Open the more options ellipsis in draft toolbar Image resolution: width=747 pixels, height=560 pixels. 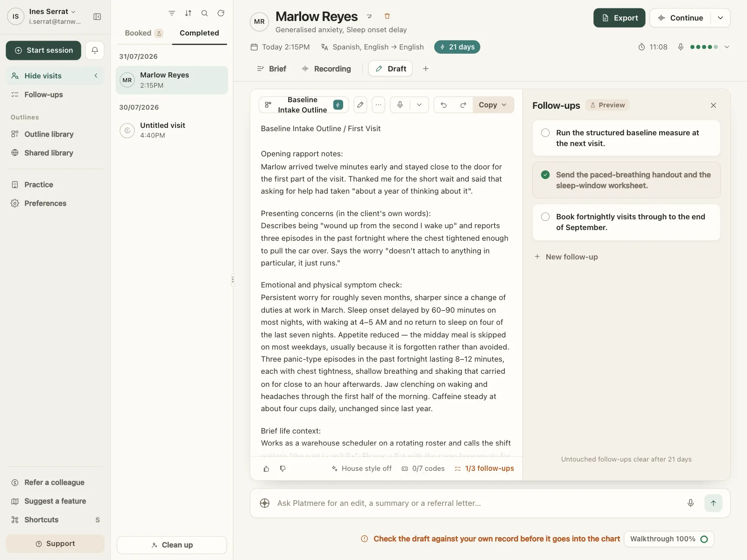[379, 105]
